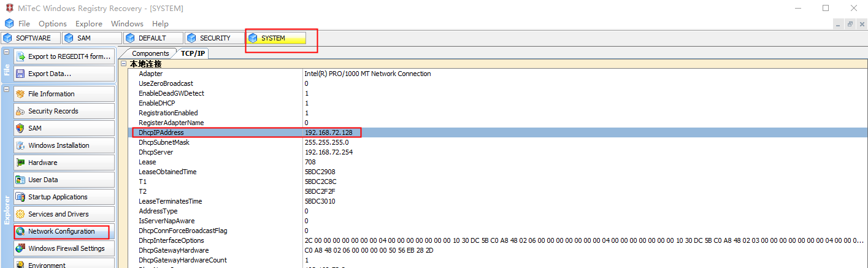Restore the inner SYSTEM child window
This screenshot has width=868, height=268.
[850, 24]
